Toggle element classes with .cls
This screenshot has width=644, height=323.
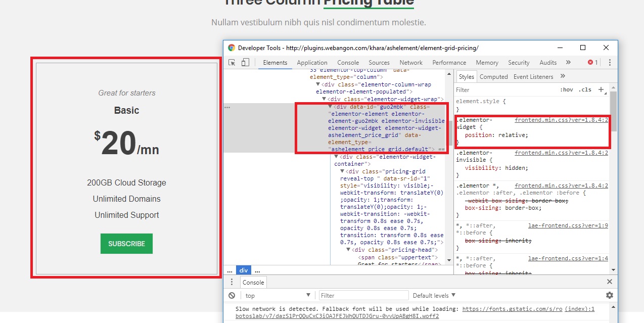584,89
